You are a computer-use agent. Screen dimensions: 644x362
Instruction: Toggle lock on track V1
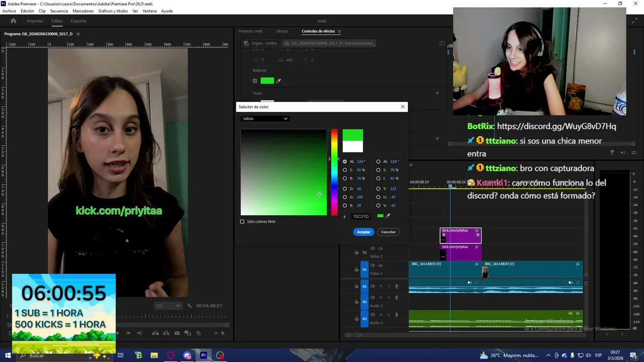[x=357, y=269]
